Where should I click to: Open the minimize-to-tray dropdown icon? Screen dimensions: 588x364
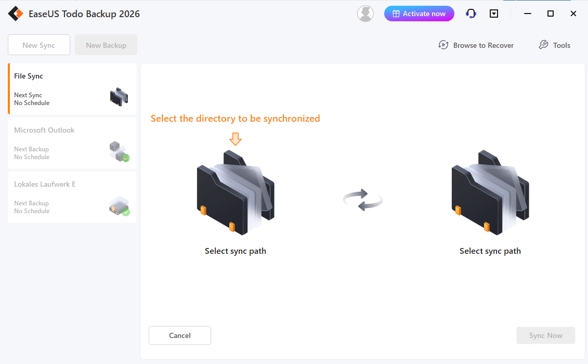493,14
